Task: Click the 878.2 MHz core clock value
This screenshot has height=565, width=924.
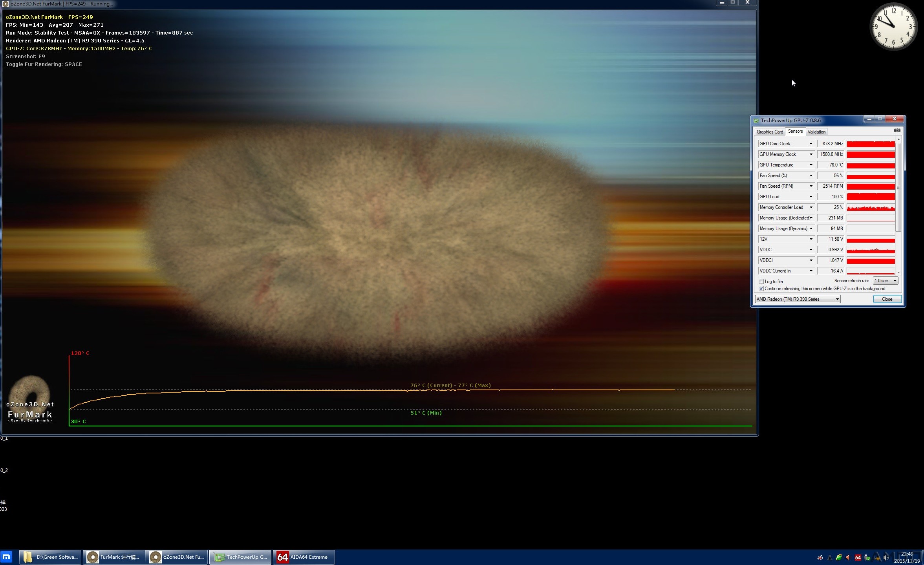Action: click(x=831, y=144)
